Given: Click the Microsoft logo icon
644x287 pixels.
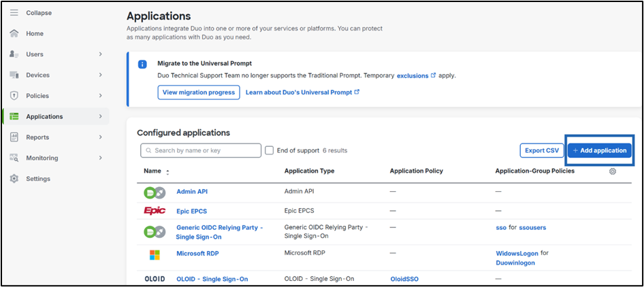Looking at the screenshot, I should pyautogui.click(x=155, y=255).
